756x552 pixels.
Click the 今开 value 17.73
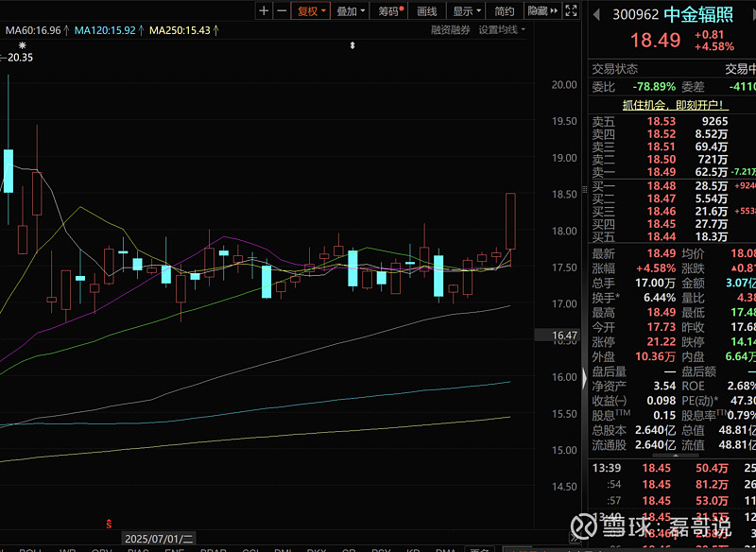tap(661, 327)
